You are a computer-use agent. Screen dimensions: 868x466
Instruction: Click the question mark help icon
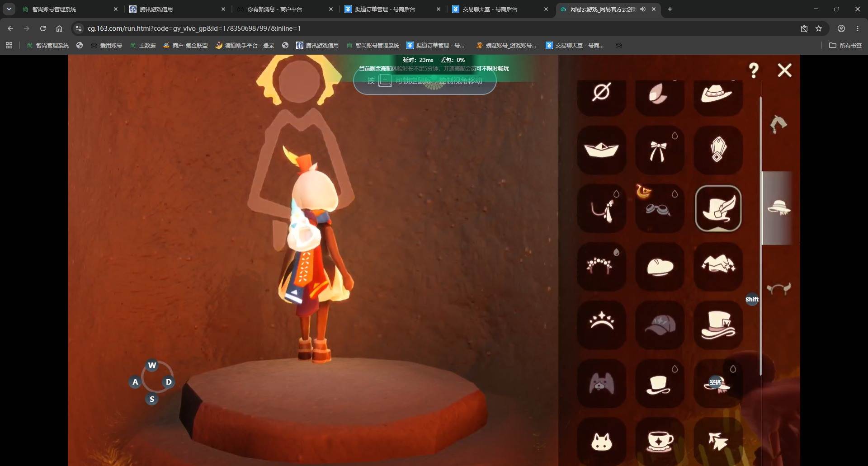tap(754, 71)
